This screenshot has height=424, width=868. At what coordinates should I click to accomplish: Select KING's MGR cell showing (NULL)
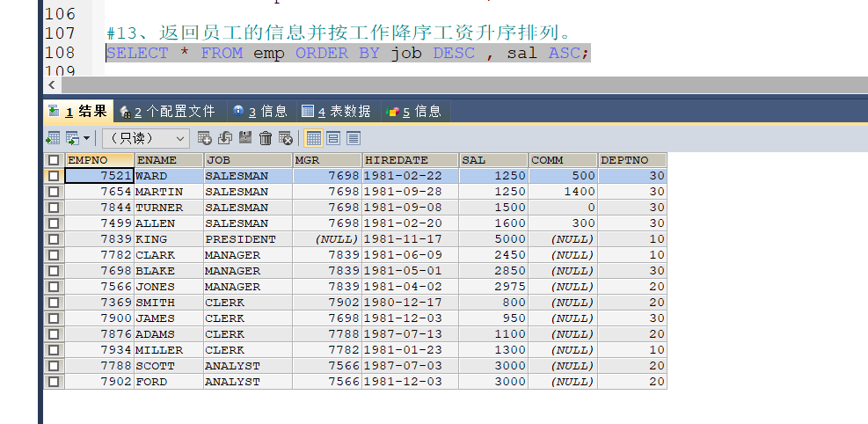point(327,239)
